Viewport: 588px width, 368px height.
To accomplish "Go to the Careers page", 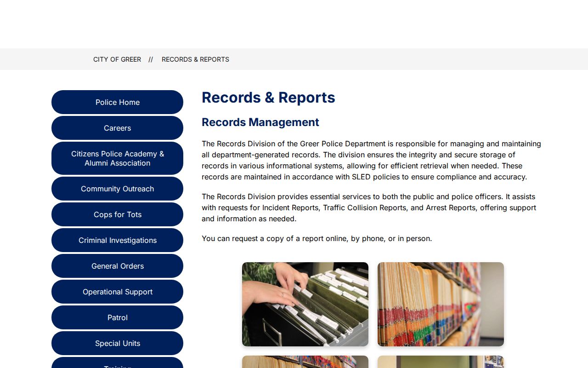I will [117, 128].
